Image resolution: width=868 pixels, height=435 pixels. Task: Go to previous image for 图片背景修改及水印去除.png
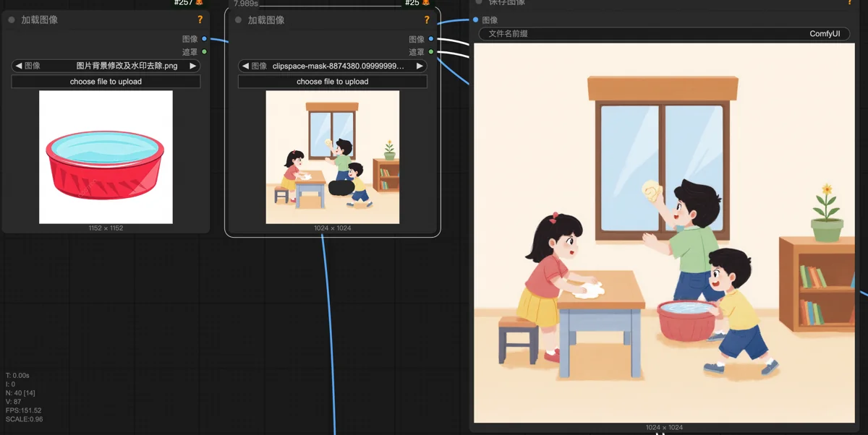[x=19, y=66]
